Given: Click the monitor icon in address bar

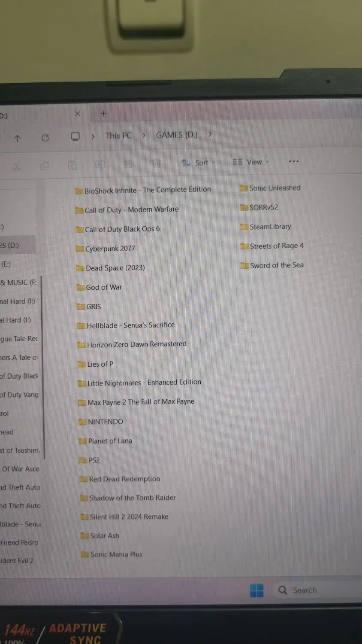Looking at the screenshot, I should (x=75, y=137).
